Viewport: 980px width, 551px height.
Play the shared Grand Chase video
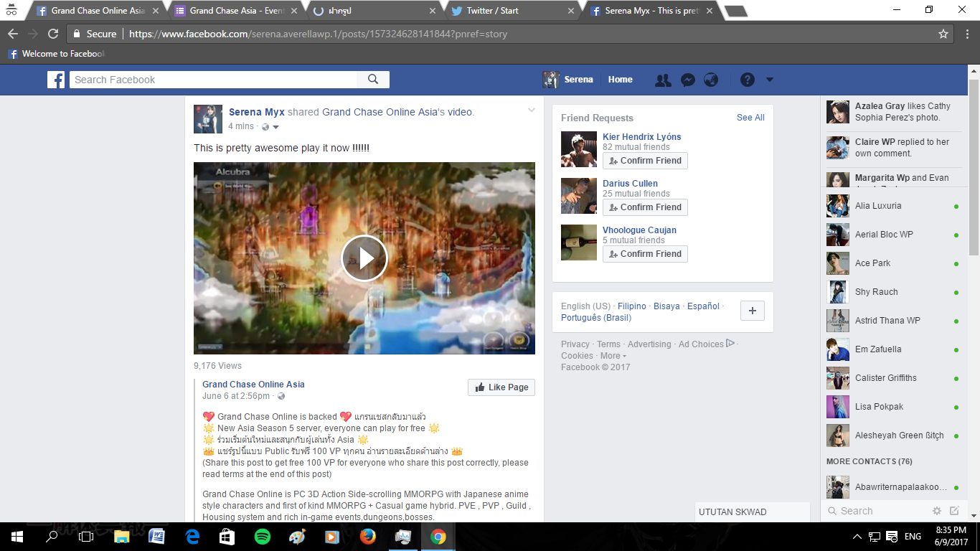(364, 258)
